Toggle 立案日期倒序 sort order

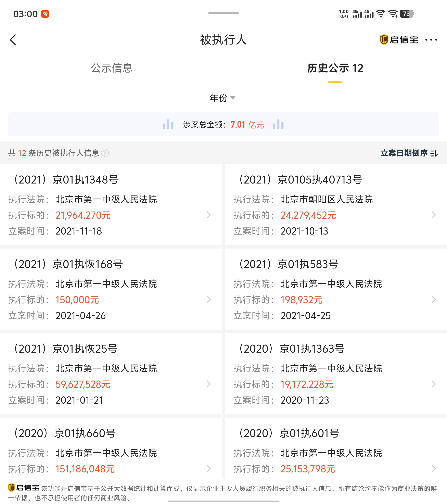[404, 153]
